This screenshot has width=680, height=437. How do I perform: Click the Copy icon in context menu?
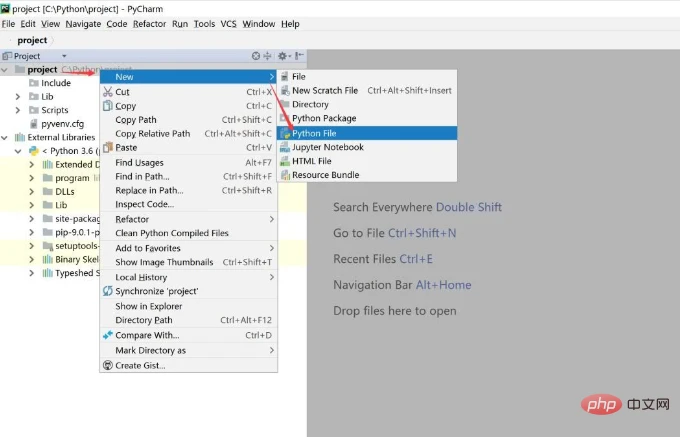(108, 106)
